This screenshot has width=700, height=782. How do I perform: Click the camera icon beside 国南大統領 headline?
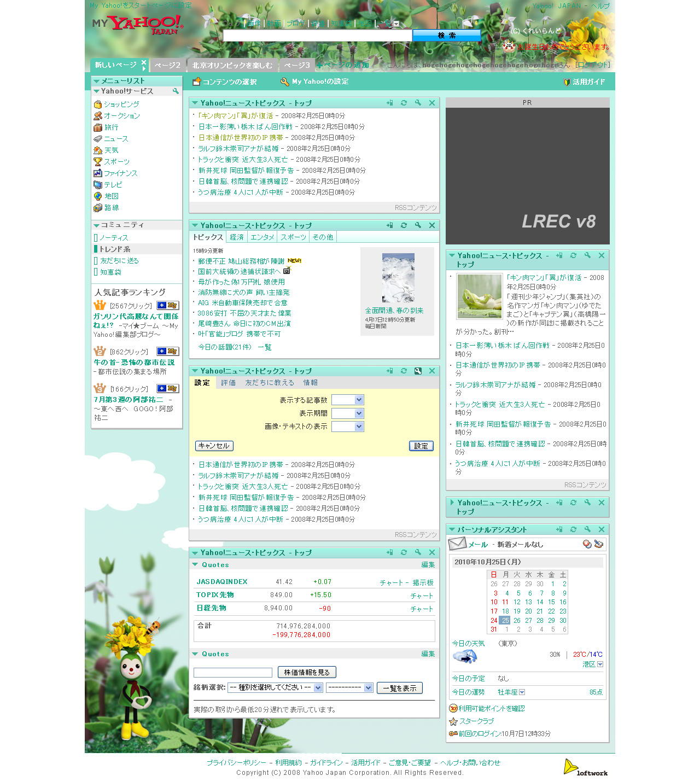click(287, 271)
